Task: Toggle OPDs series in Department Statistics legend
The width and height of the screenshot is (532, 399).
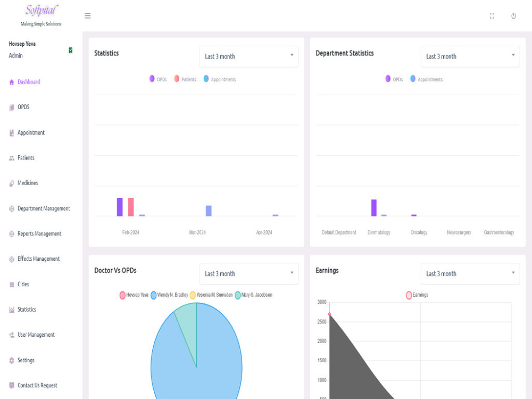Action: point(394,79)
